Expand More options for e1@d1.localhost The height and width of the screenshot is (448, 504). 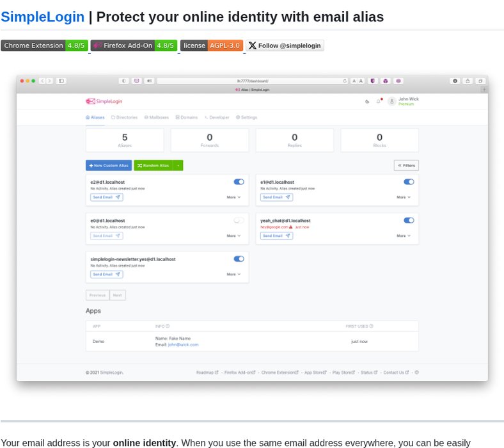(x=404, y=197)
